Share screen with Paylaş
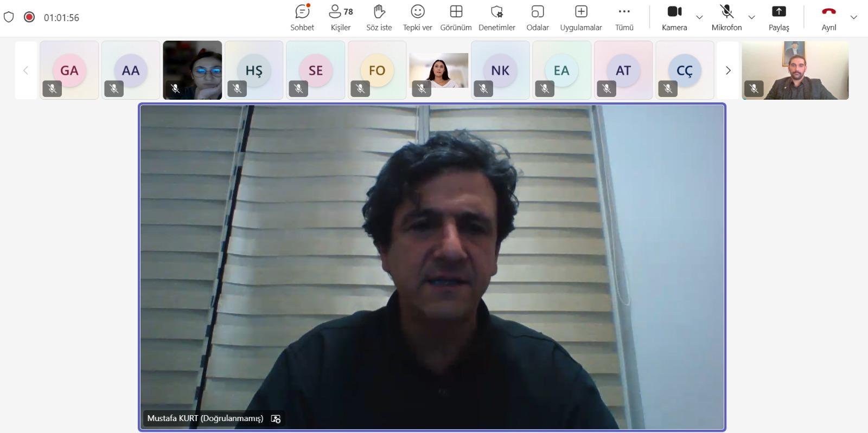Screen dimensions: 868x433 click(778, 17)
